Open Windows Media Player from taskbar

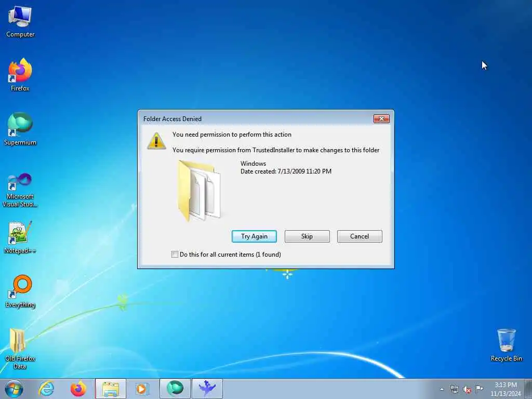click(x=142, y=389)
